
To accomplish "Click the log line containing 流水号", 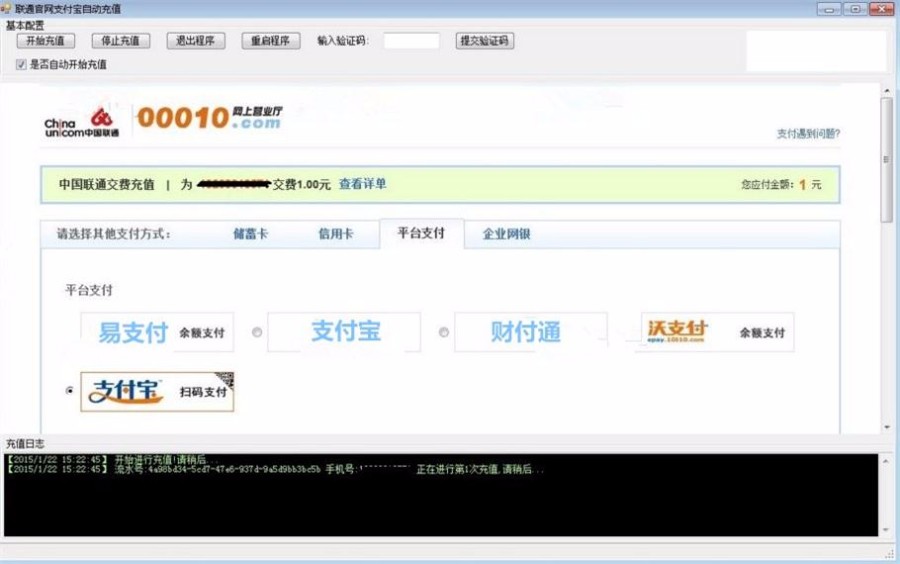I will click(274, 469).
